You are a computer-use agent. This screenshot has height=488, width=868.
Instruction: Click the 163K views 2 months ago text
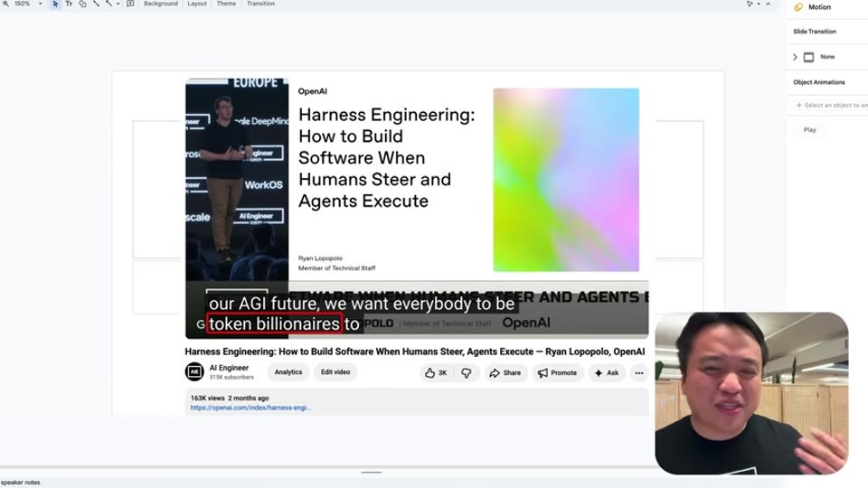[229, 398]
